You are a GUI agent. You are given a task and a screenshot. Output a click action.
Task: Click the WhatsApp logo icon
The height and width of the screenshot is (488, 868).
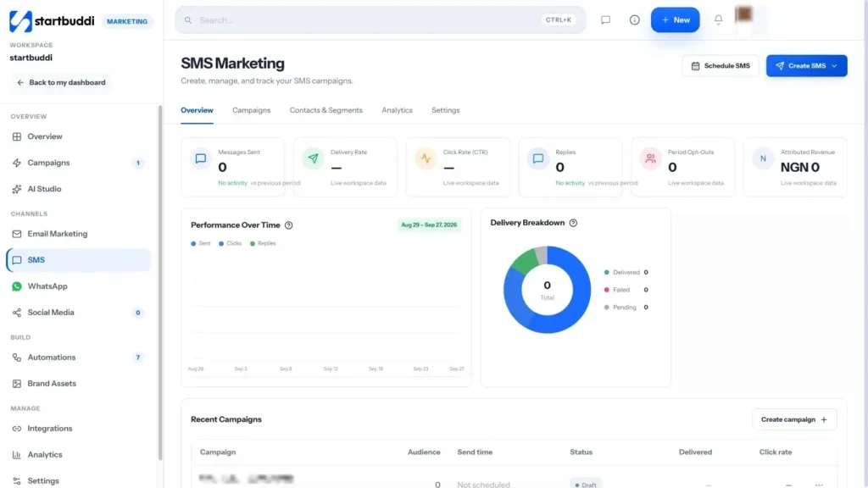point(17,286)
